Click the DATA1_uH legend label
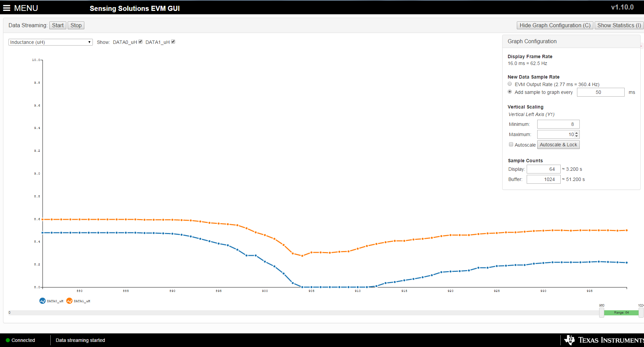The image size is (644, 347). [82, 301]
